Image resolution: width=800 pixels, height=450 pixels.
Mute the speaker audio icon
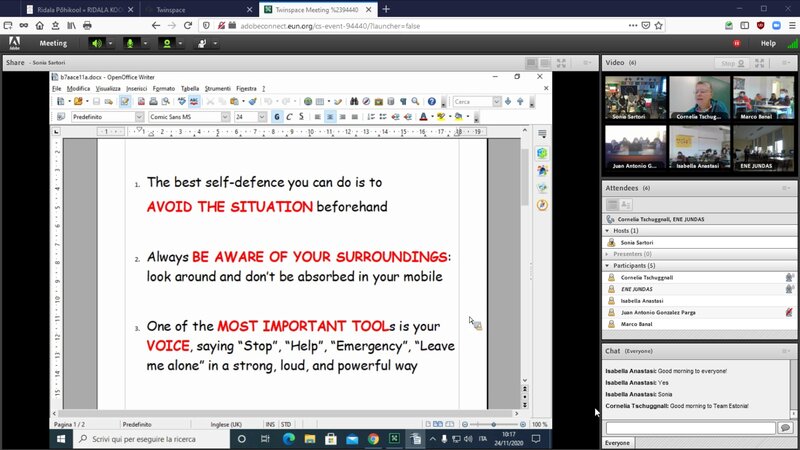(x=96, y=43)
